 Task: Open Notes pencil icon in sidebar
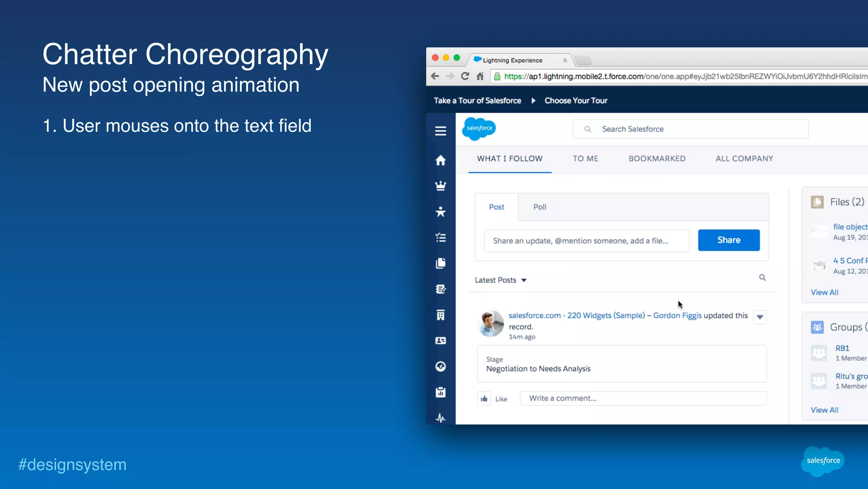(x=440, y=289)
